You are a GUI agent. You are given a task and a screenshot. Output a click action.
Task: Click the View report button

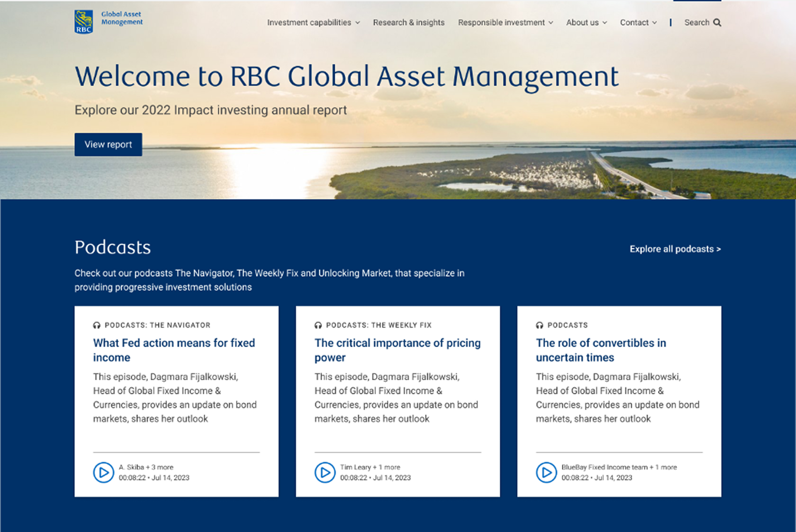108,145
